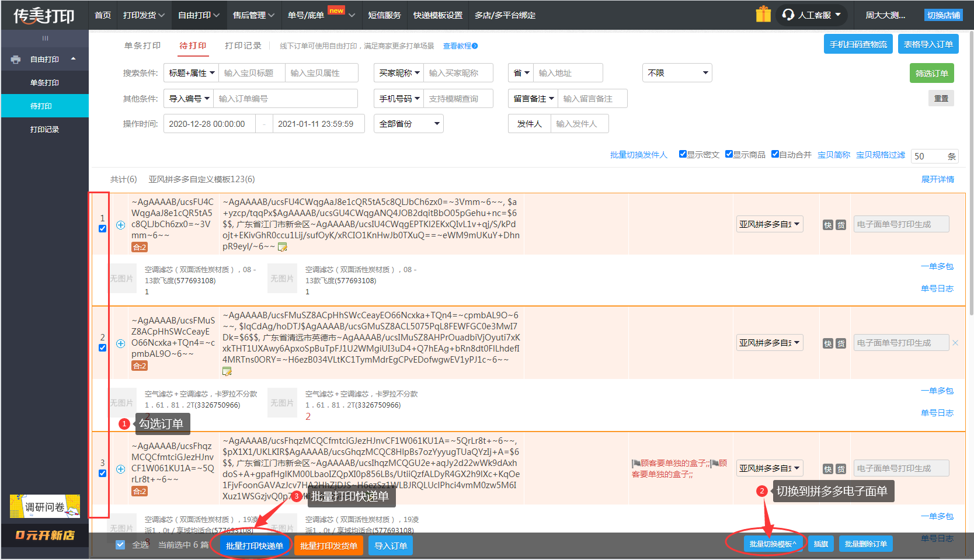Open the 不限 filter dropdown
The height and width of the screenshot is (560, 974).
pos(677,73)
